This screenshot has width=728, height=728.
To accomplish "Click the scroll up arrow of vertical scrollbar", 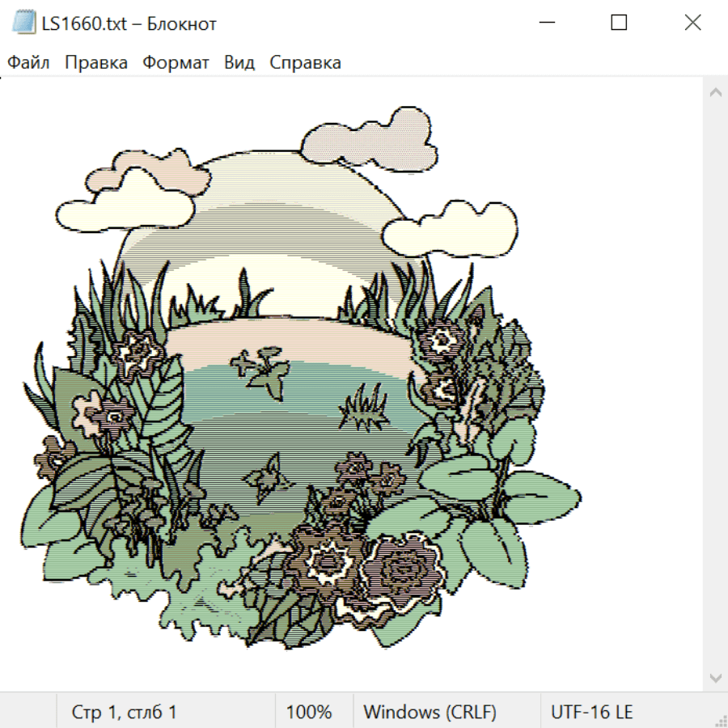I will coord(715,92).
